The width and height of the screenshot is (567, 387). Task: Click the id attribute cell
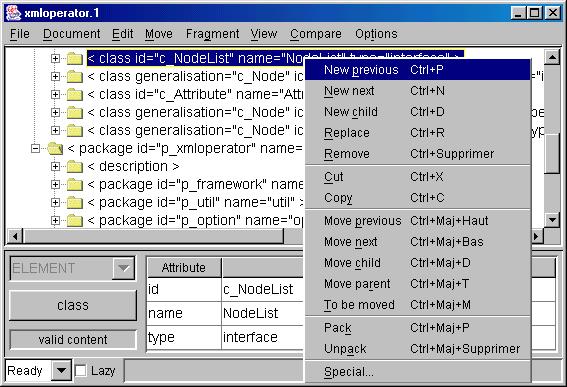click(184, 289)
